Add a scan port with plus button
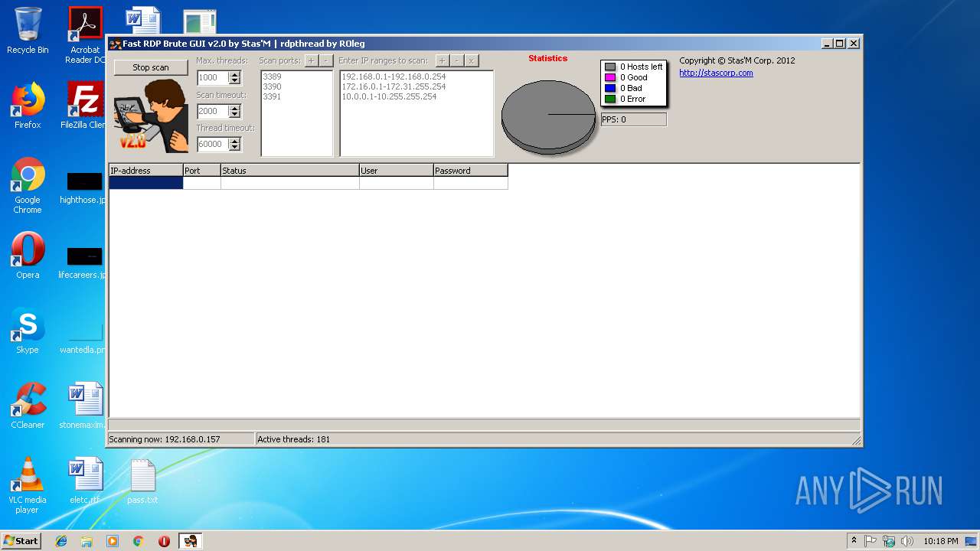980x551 pixels. 312,60
